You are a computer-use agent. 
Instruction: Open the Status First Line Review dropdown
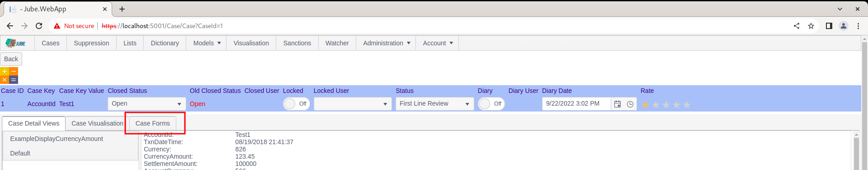434,104
